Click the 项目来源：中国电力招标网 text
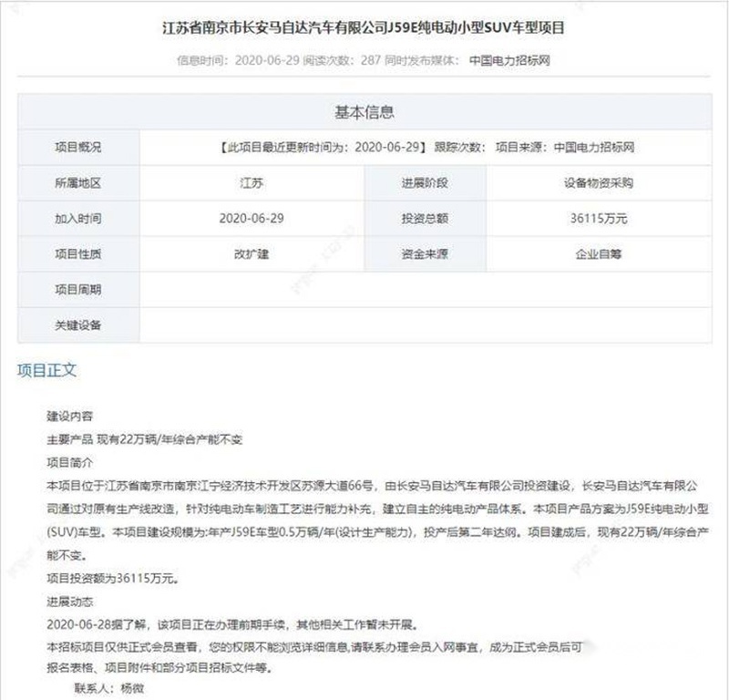 point(565,148)
